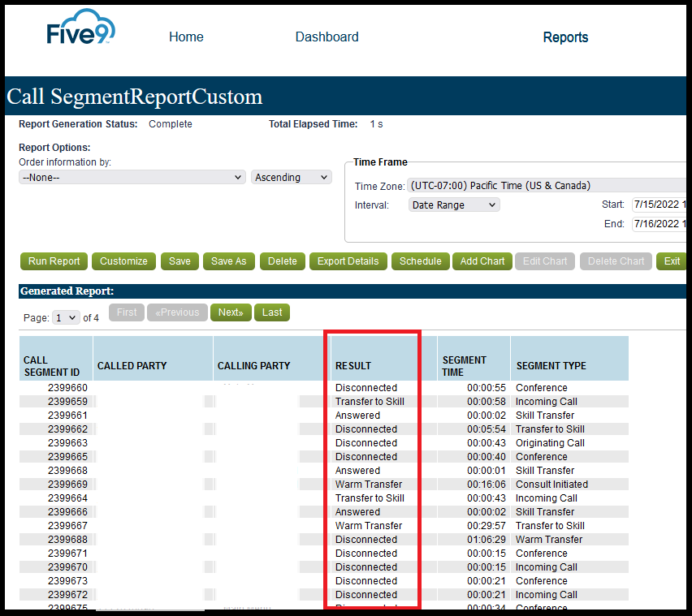692x616 pixels.
Task: Click the Save As button
Action: (228, 261)
